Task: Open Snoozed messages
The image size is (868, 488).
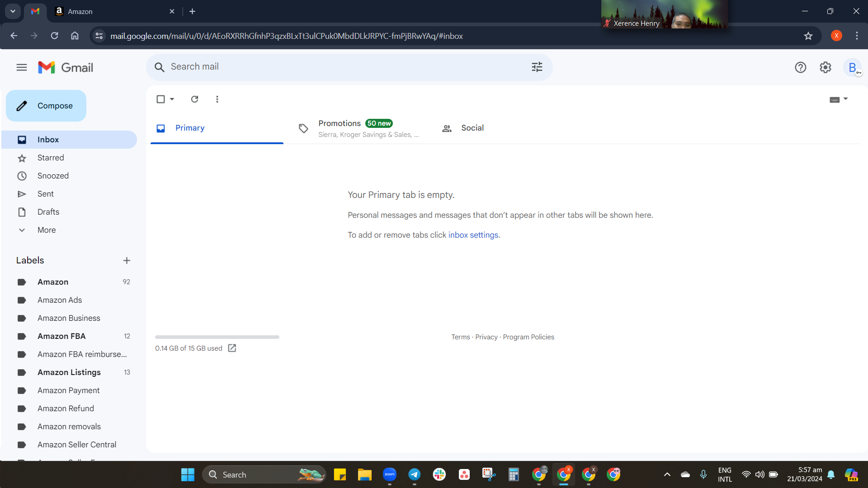Action: (69, 176)
